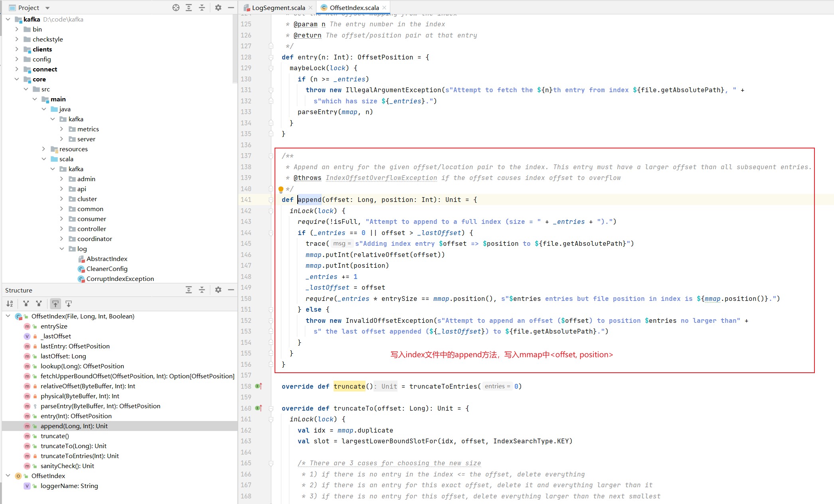Expand all in Structure panel
834x504 pixels.
coord(189,290)
